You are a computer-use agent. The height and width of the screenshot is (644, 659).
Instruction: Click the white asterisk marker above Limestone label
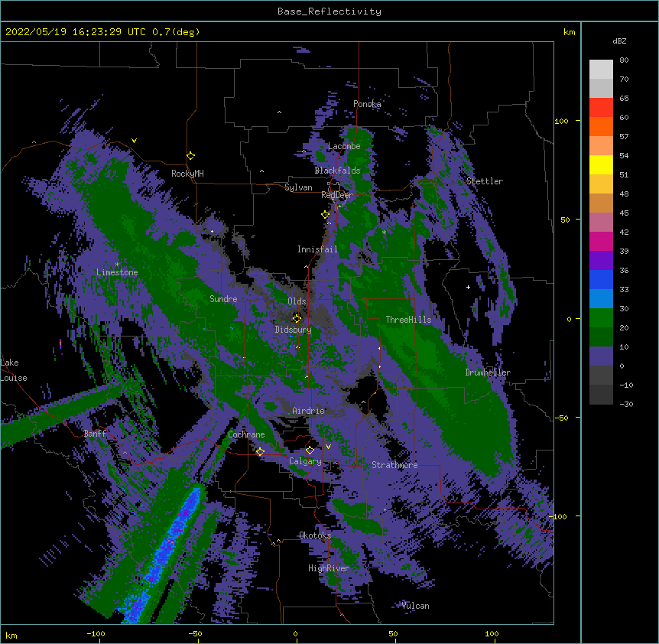(x=117, y=265)
